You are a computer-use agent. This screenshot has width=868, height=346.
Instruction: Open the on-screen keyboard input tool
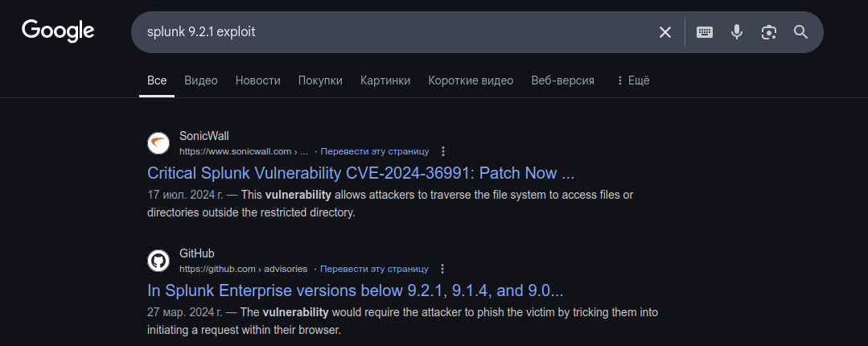(704, 32)
